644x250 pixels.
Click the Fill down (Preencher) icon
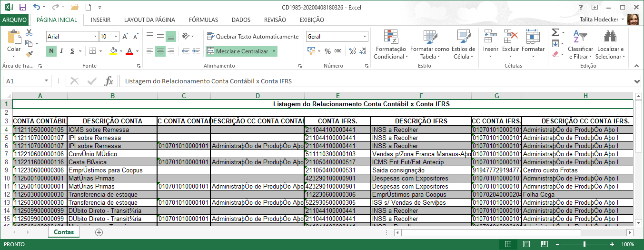point(555,43)
